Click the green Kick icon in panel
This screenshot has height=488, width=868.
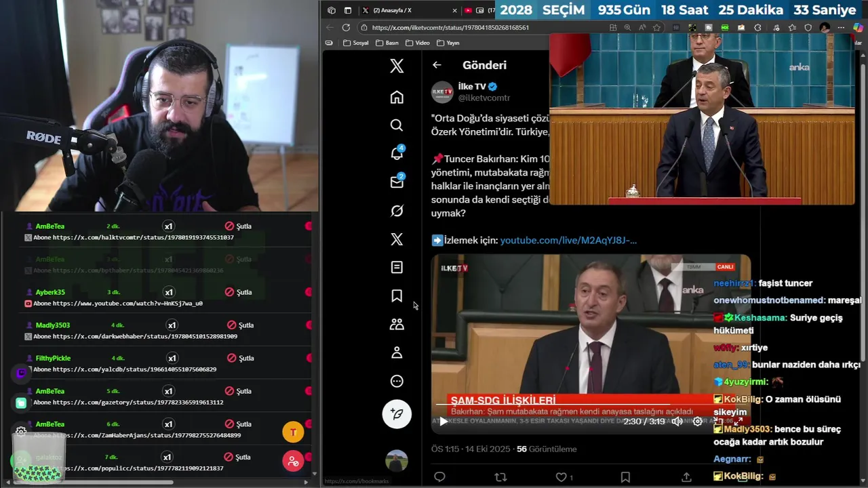pos(21,403)
